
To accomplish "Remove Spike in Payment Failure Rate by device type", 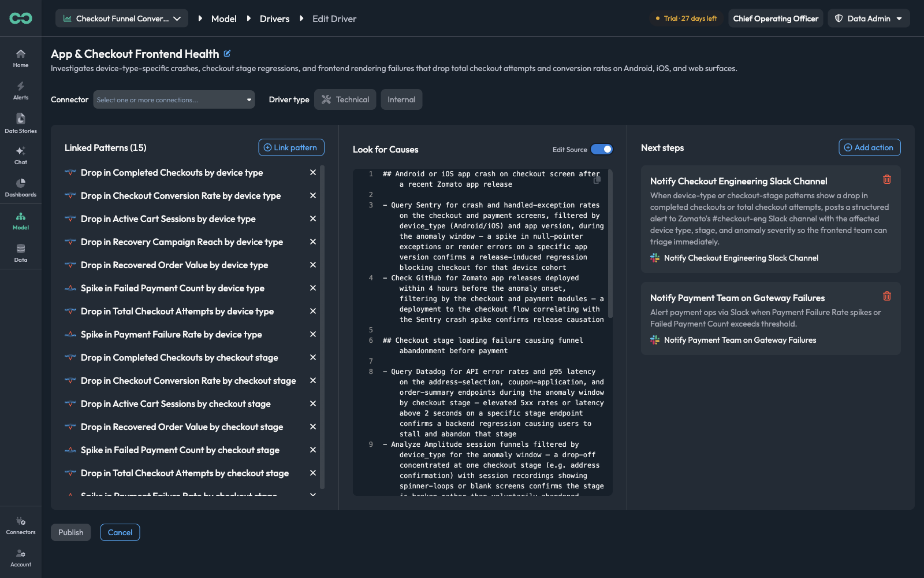I will (x=313, y=334).
